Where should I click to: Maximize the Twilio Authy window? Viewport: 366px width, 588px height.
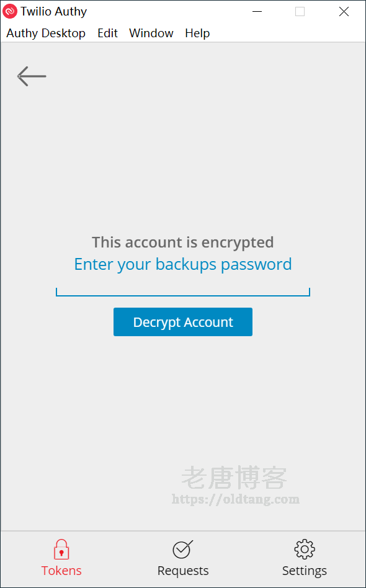pyautogui.click(x=300, y=12)
